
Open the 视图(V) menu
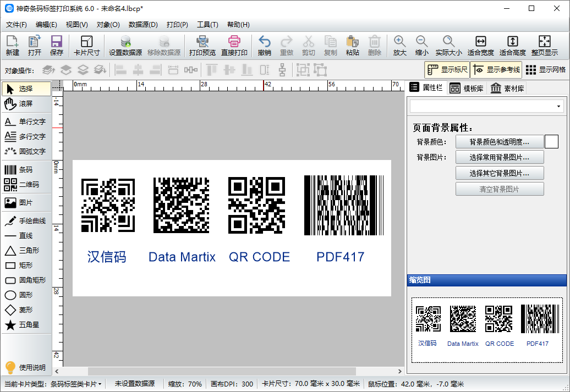pos(76,25)
